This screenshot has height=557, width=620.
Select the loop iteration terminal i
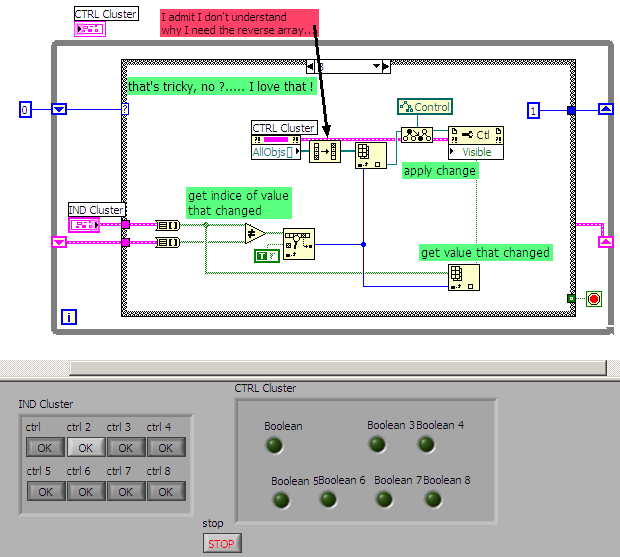click(69, 317)
